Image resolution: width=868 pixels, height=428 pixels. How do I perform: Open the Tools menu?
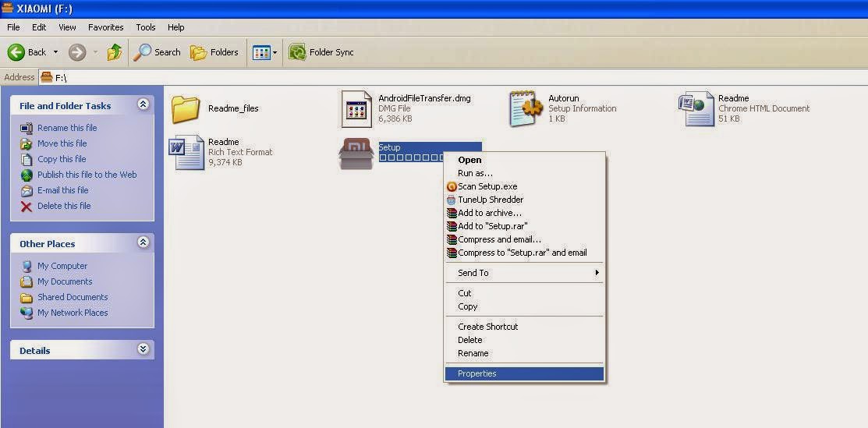point(146,27)
